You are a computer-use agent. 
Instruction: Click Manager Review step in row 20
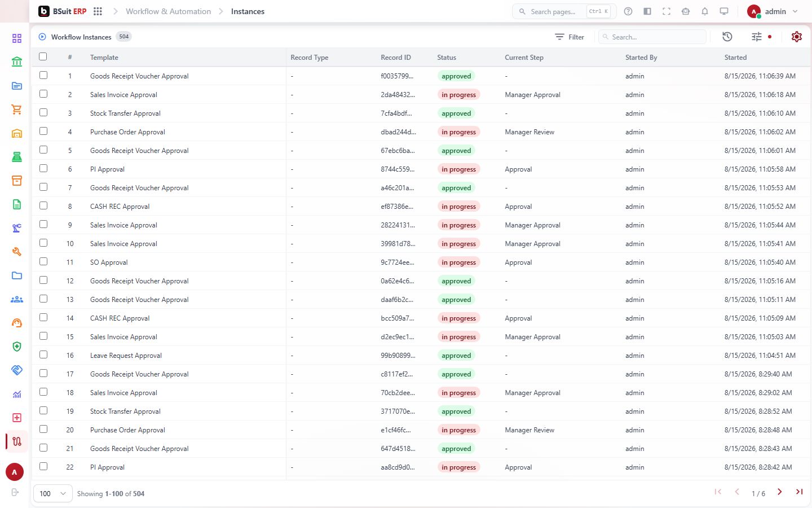(529, 430)
